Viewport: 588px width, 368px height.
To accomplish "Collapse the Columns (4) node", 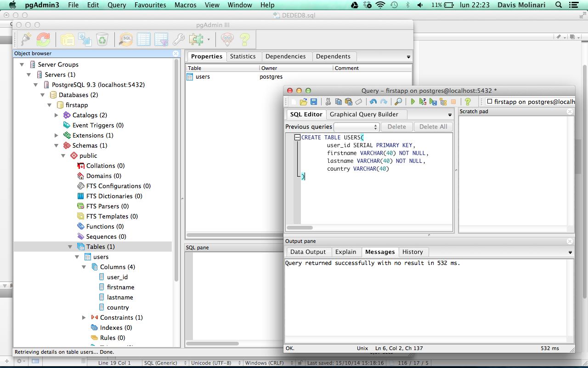I will click(84, 267).
